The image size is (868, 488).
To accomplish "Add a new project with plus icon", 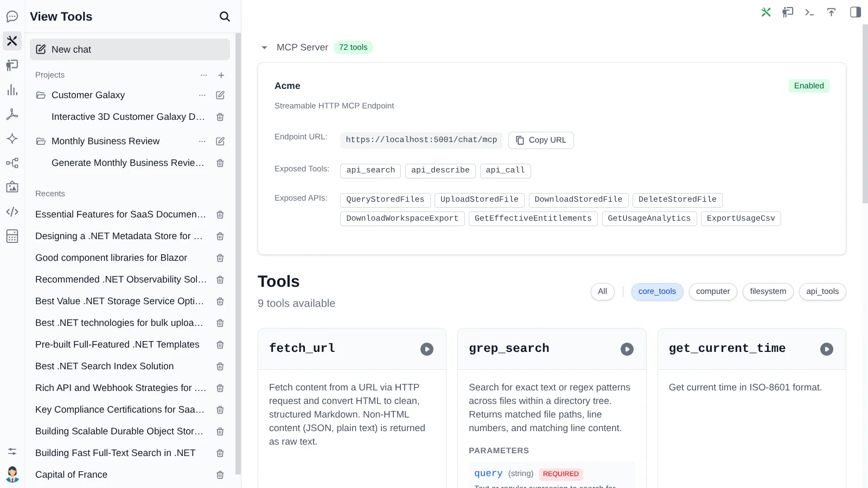I will click(221, 75).
